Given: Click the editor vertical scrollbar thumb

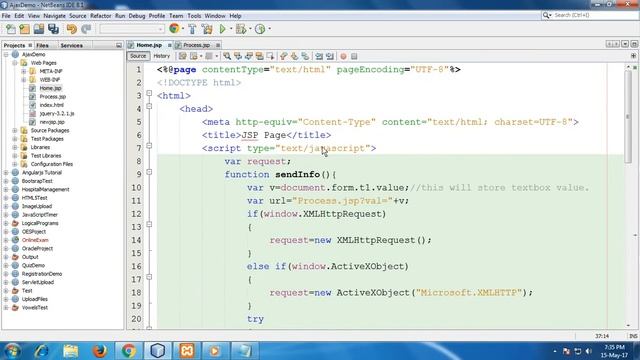Looking at the screenshot, I should 628,117.
